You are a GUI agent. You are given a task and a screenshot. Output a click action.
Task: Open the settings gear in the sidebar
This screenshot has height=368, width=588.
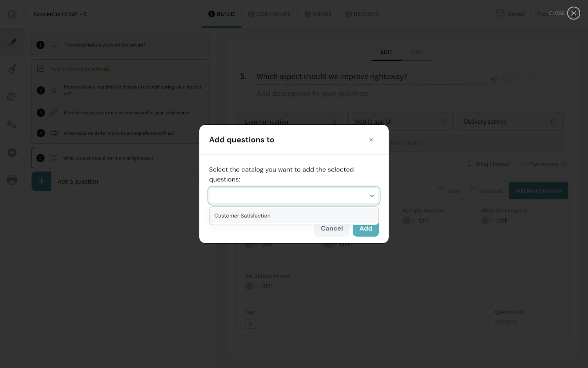(x=12, y=152)
